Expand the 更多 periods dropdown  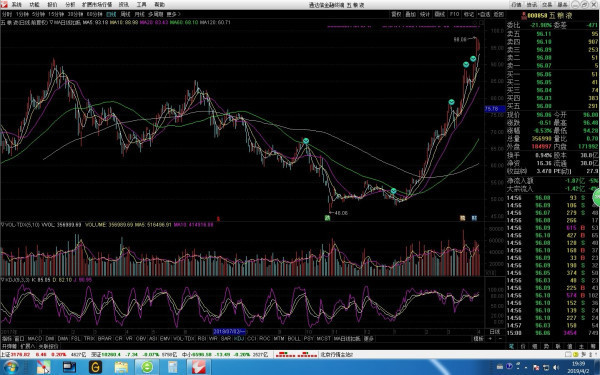173,14
